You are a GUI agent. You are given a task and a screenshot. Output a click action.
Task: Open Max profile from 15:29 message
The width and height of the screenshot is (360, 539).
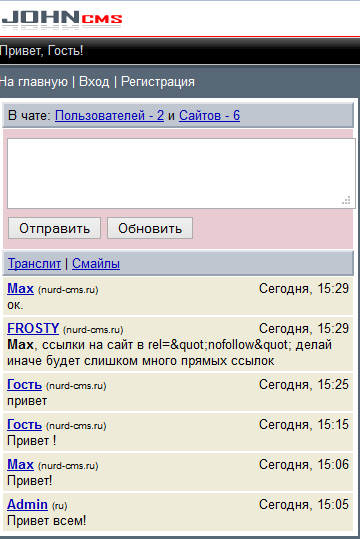click(x=20, y=288)
